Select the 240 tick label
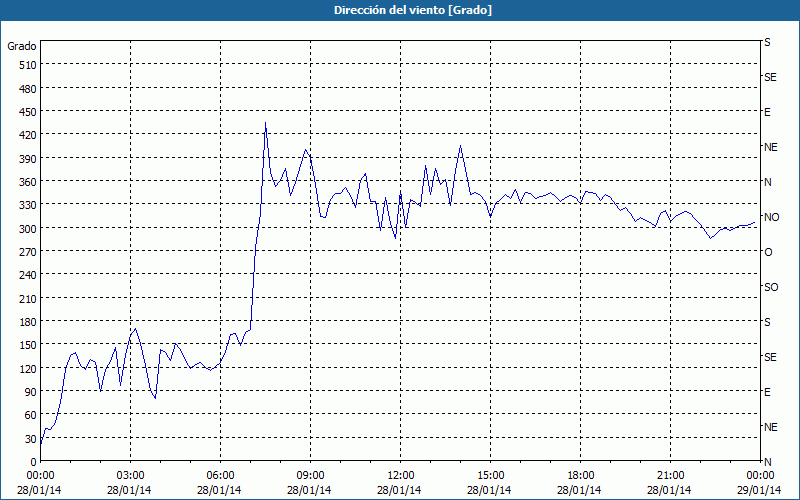The width and height of the screenshot is (800, 500). click(28, 276)
